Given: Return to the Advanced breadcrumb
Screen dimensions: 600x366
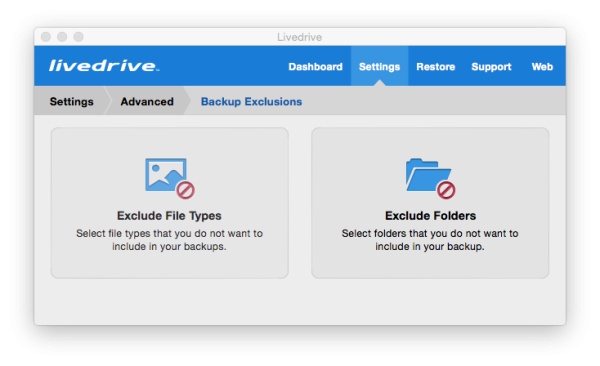Looking at the screenshot, I should click(x=147, y=101).
